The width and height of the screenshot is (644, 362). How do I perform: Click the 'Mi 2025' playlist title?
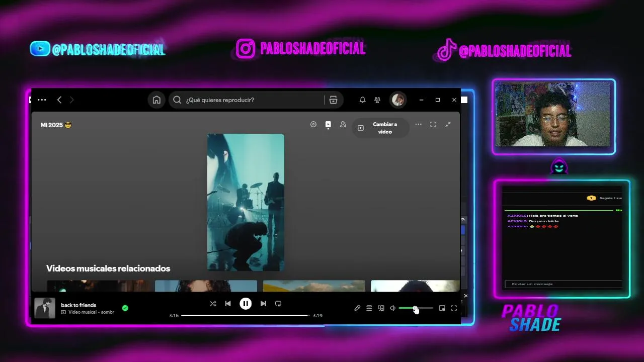56,125
